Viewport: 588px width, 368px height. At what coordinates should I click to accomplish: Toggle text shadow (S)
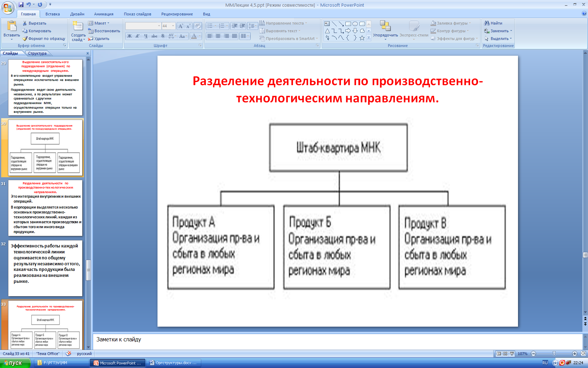click(162, 36)
